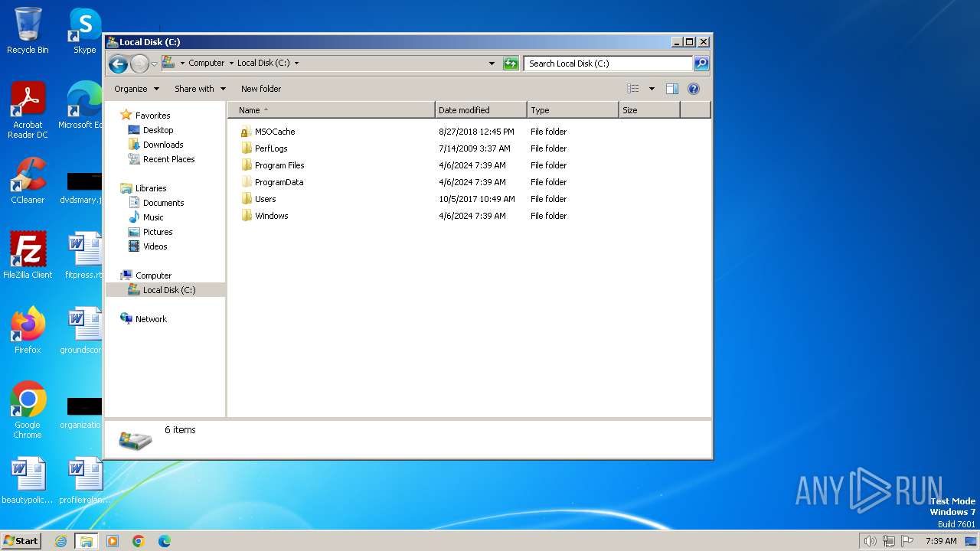Open Chrome from the taskbar
The height and width of the screenshot is (551, 980).
click(x=139, y=541)
